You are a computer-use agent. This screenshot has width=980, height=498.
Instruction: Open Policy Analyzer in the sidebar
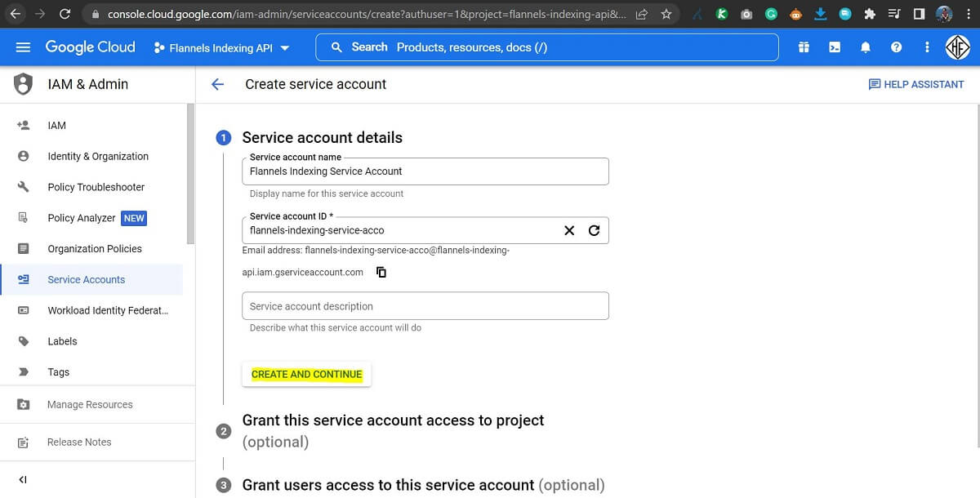coord(91,218)
